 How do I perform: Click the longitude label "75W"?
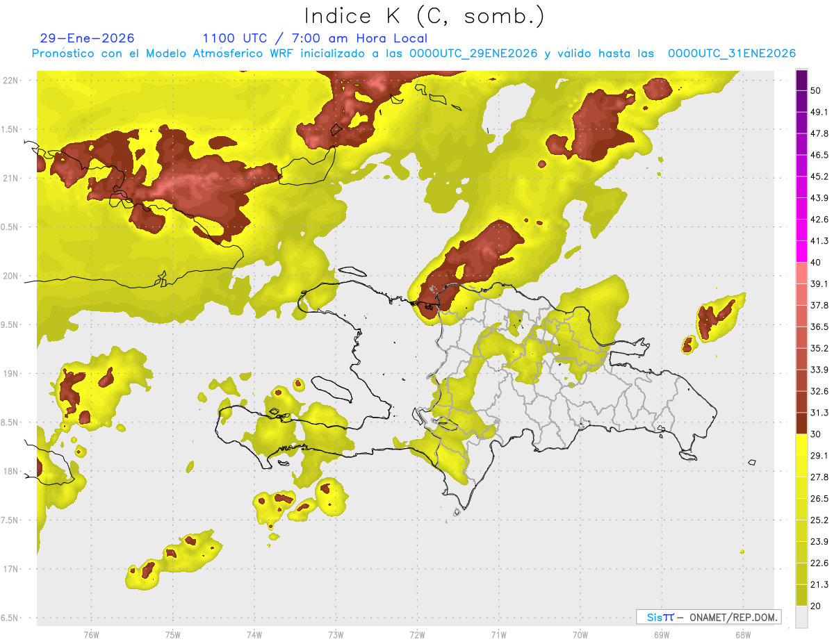[x=173, y=634]
